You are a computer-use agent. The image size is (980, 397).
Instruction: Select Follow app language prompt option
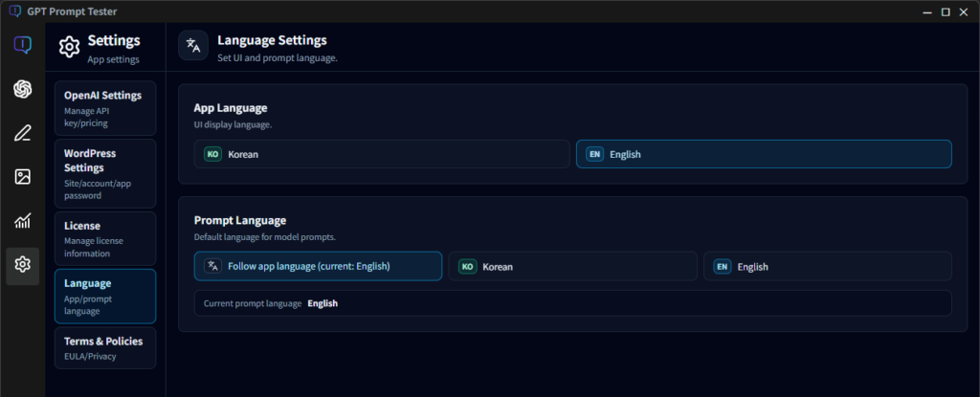[318, 266]
